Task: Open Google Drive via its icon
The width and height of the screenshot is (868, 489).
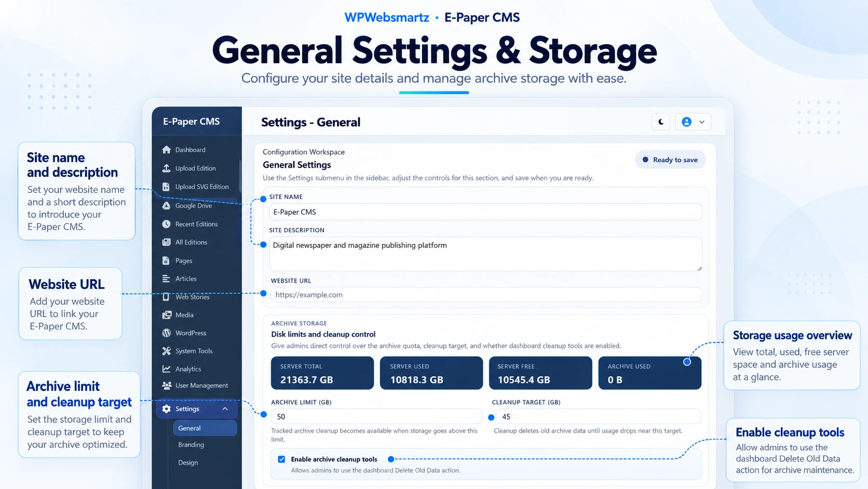Action: point(166,205)
